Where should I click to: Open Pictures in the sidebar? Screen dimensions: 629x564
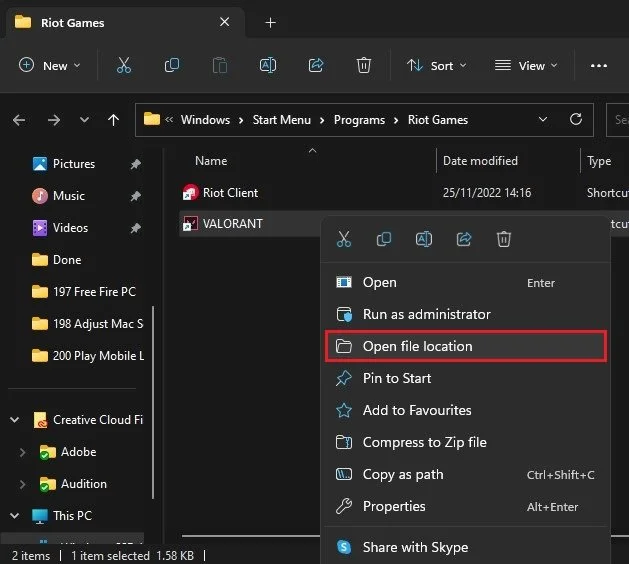[74, 164]
